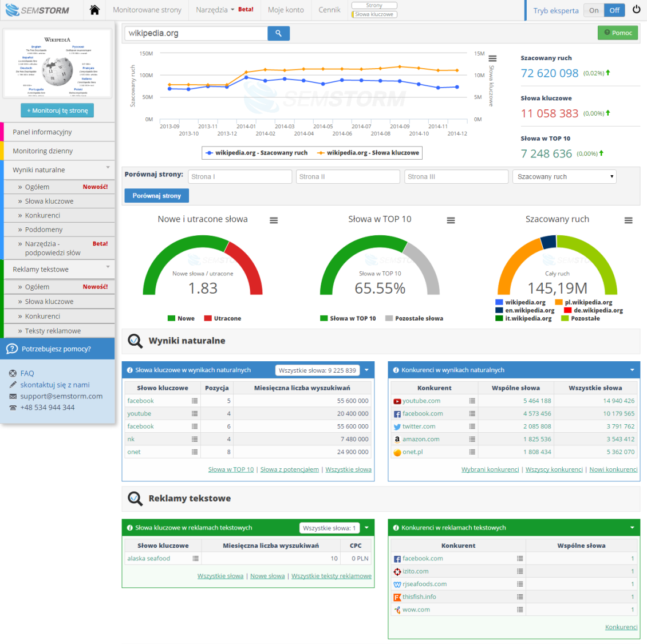Collapse the Reklamy tekstowe sidebar section
The height and width of the screenshot is (644, 647).
pyautogui.click(x=108, y=267)
